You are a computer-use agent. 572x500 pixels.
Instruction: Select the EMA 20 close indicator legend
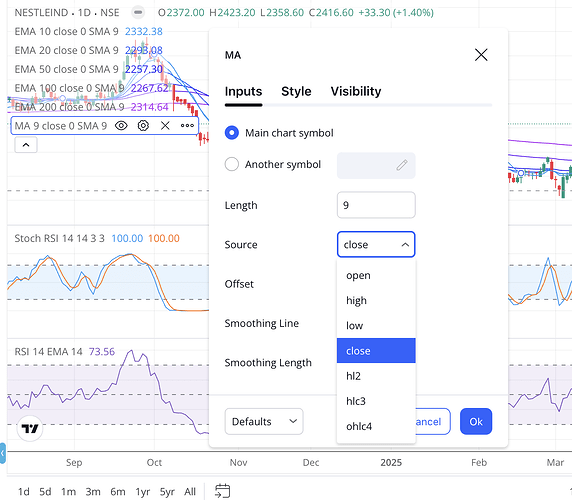(66, 50)
